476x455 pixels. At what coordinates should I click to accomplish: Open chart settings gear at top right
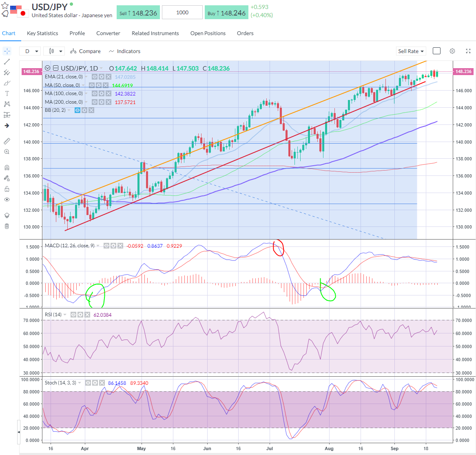click(x=452, y=51)
